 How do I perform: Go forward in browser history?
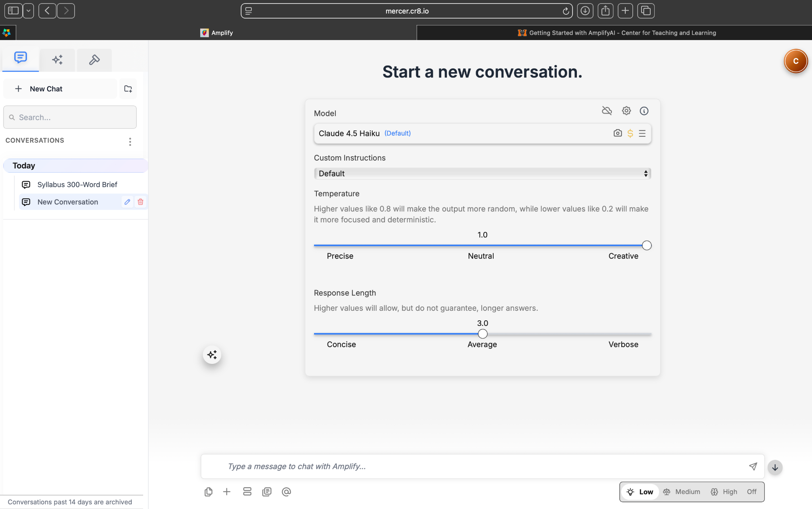click(x=66, y=11)
